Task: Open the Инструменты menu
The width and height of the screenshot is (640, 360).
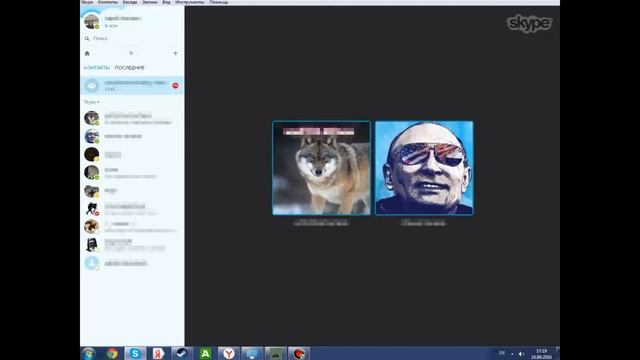Action: (x=189, y=2)
